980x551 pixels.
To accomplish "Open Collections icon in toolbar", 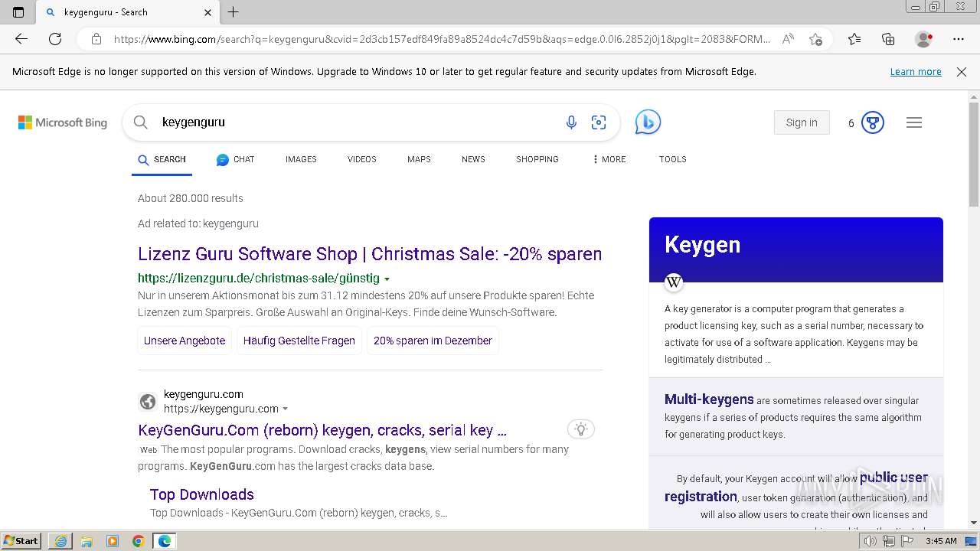I will tap(888, 39).
